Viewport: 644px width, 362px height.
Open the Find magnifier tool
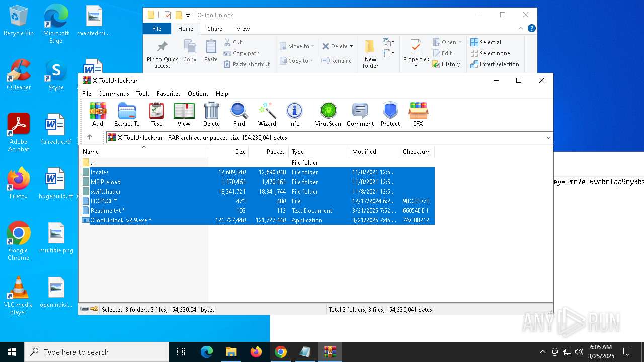pos(239,114)
